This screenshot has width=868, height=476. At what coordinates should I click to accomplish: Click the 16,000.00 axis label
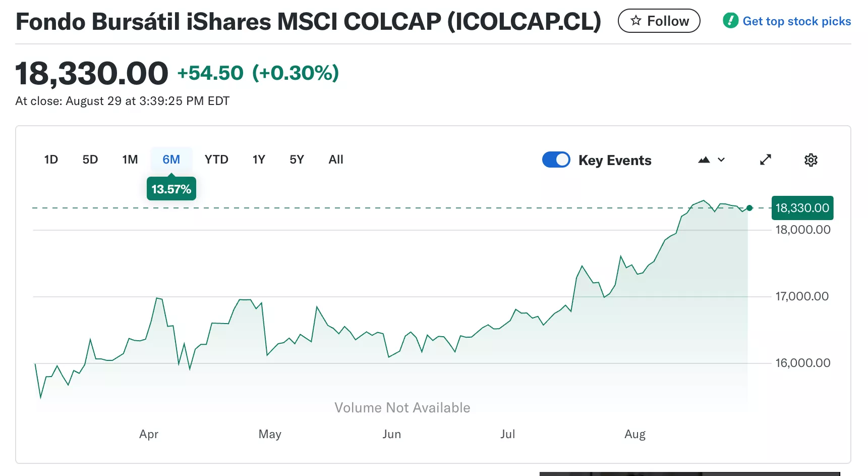[x=803, y=363]
